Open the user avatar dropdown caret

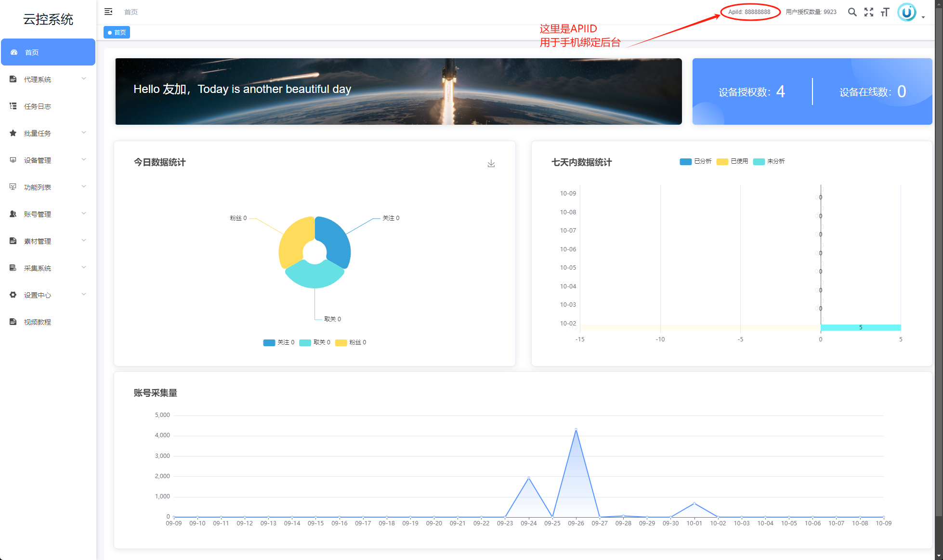pos(923,17)
